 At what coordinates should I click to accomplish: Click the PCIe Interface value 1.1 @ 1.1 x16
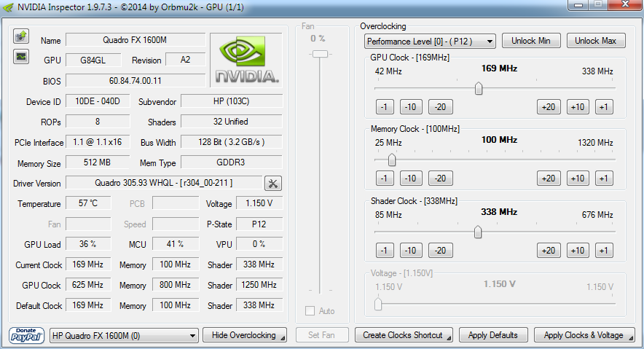coord(98,142)
